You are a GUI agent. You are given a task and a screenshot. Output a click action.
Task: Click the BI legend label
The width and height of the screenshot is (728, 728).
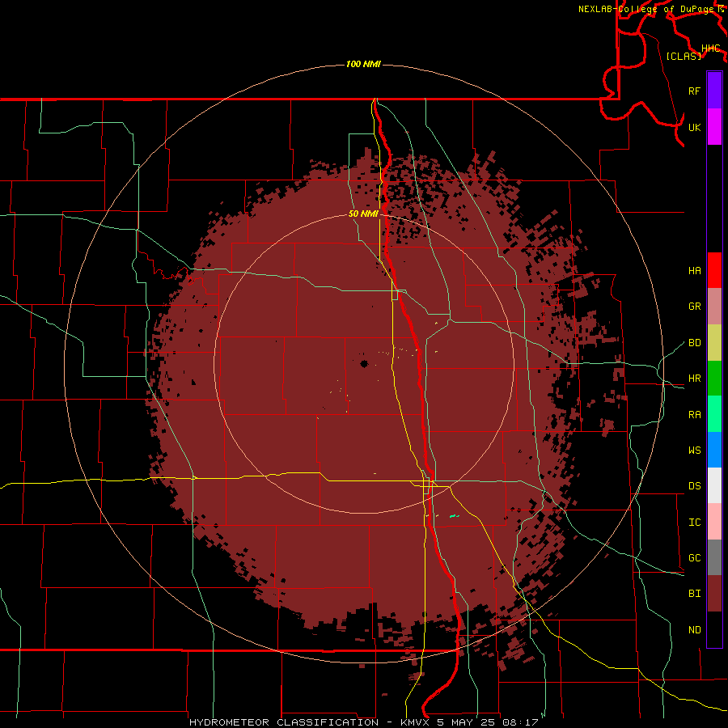[x=695, y=594]
